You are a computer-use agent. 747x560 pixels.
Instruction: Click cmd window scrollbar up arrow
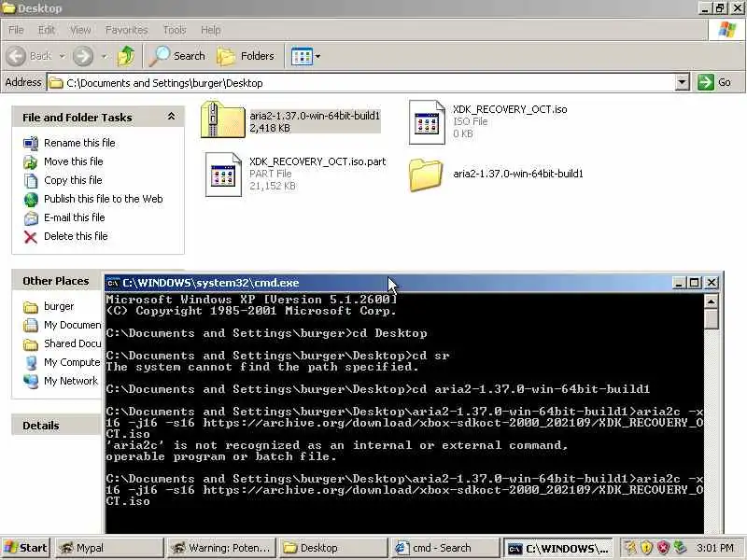(711, 301)
